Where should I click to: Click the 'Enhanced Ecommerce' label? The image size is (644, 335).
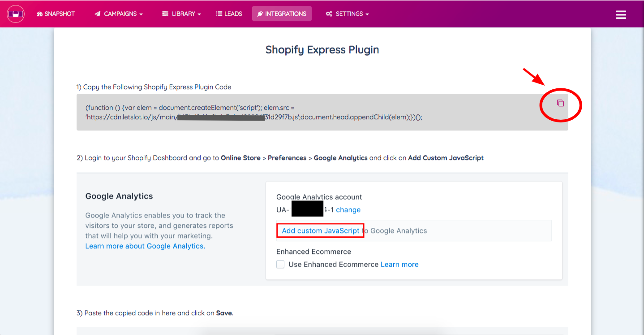coord(313,252)
